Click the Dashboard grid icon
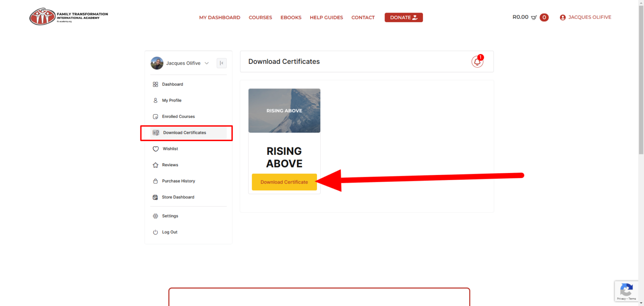644x306 pixels. (156, 84)
